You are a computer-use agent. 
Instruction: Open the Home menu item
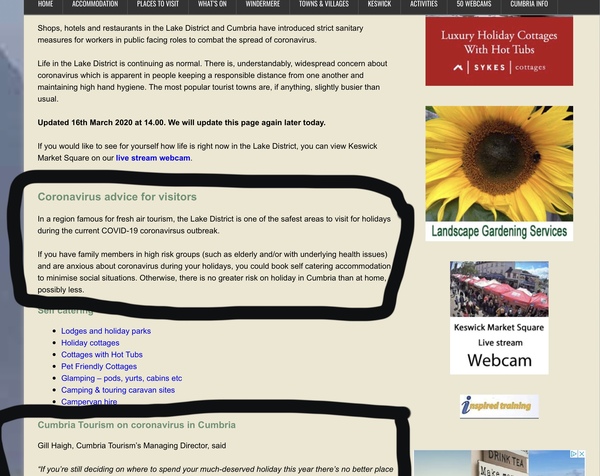[x=45, y=5]
